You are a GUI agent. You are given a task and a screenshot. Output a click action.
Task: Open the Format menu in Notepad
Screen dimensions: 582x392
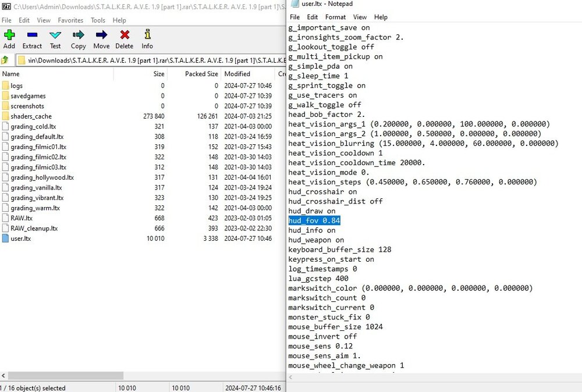coord(335,17)
